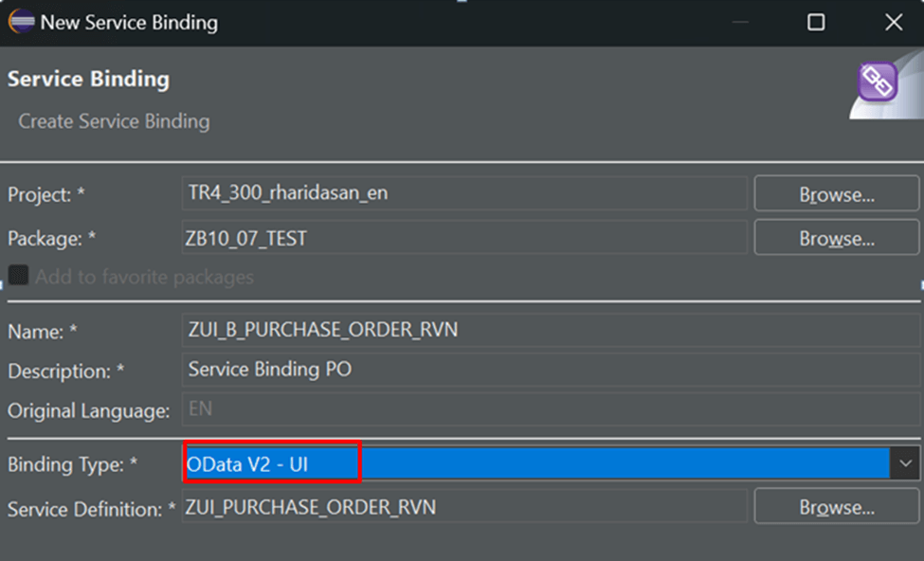
Task: Click the purple service binding link icon
Action: (878, 81)
